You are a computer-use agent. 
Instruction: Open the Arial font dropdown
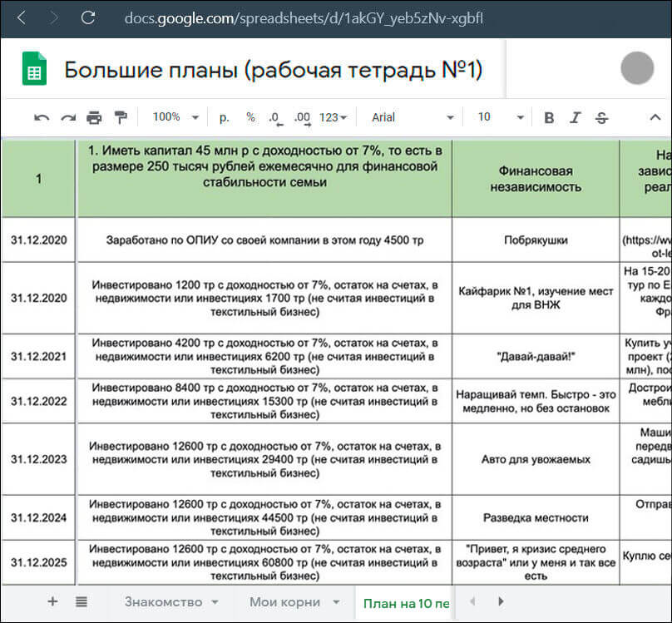pos(412,117)
